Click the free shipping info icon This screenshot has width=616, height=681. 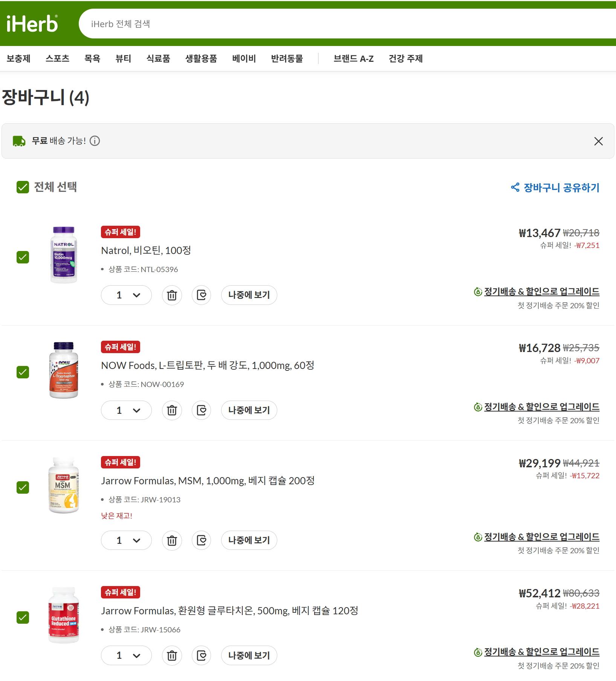pos(95,141)
